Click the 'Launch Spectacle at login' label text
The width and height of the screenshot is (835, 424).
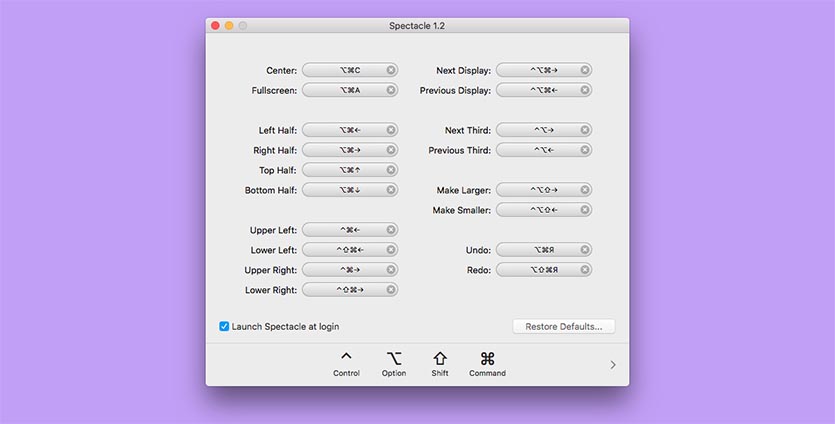click(x=285, y=327)
